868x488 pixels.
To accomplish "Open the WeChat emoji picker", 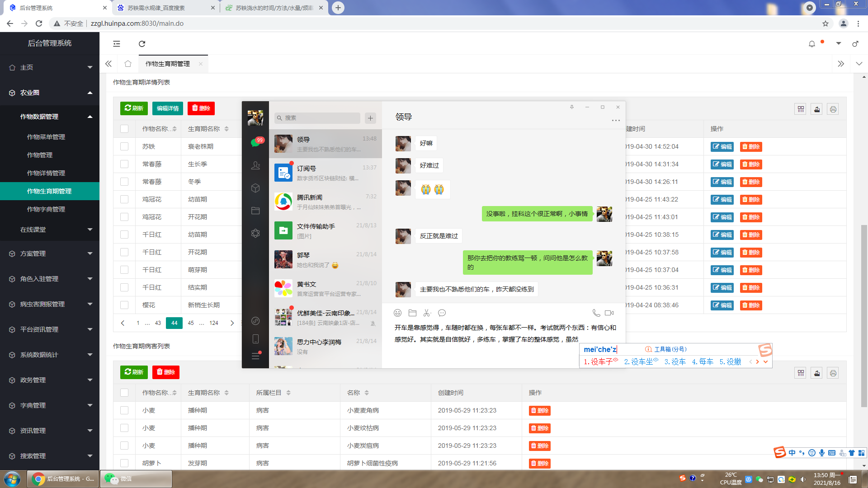I will coord(397,313).
